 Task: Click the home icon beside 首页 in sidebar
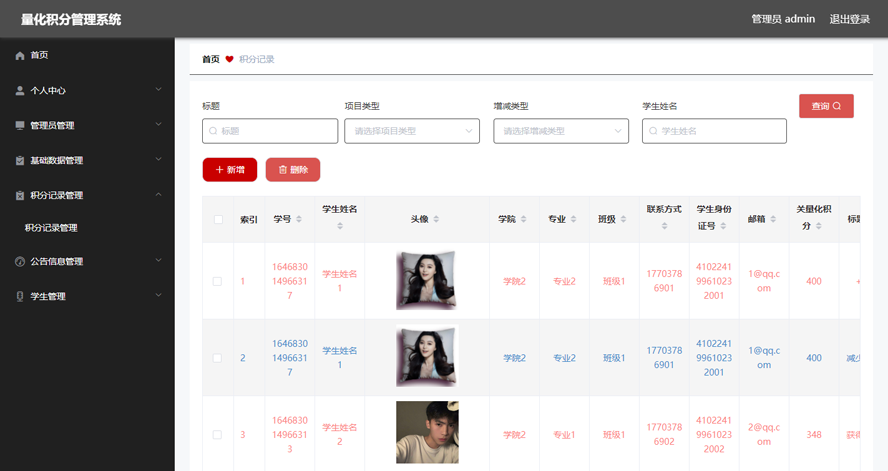pos(20,56)
